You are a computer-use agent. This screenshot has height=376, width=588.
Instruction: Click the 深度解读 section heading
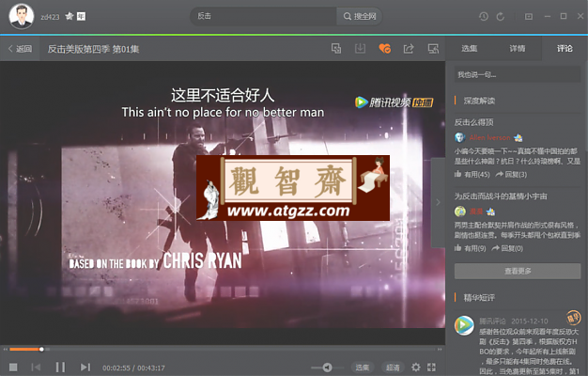pos(479,101)
